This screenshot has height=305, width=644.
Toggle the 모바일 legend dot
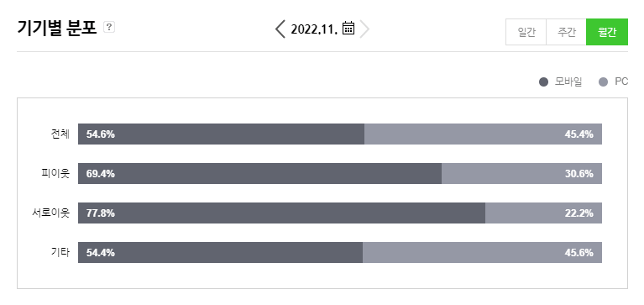543,82
